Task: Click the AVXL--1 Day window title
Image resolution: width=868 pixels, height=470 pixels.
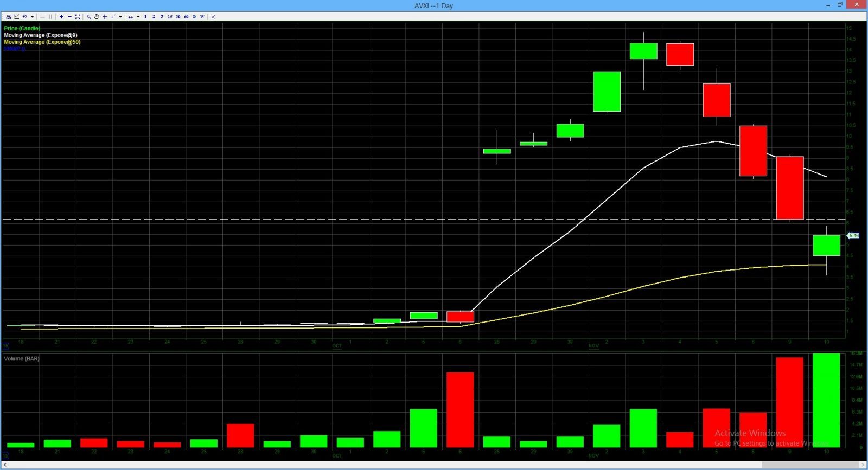Action: point(433,5)
